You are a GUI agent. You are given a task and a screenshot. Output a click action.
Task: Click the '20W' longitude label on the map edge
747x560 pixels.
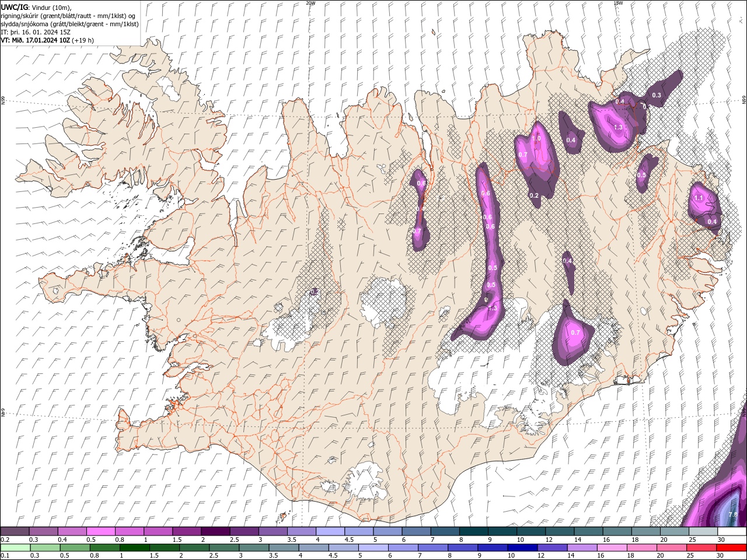(x=310, y=3)
